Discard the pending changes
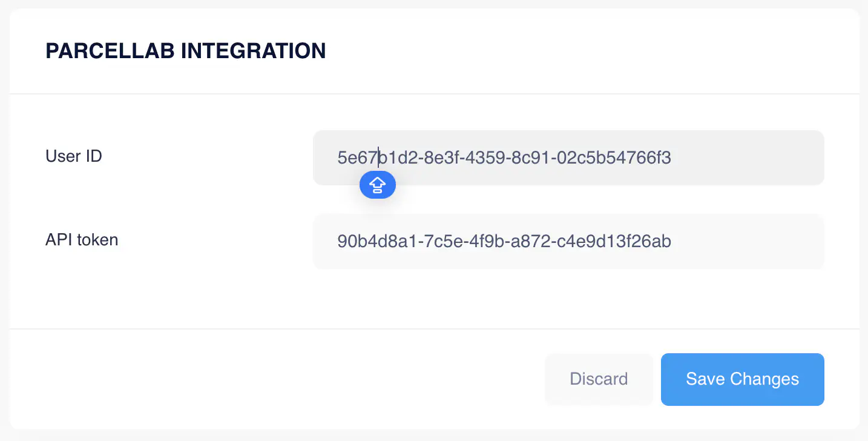Screen dimensions: 868x441 [598, 379]
